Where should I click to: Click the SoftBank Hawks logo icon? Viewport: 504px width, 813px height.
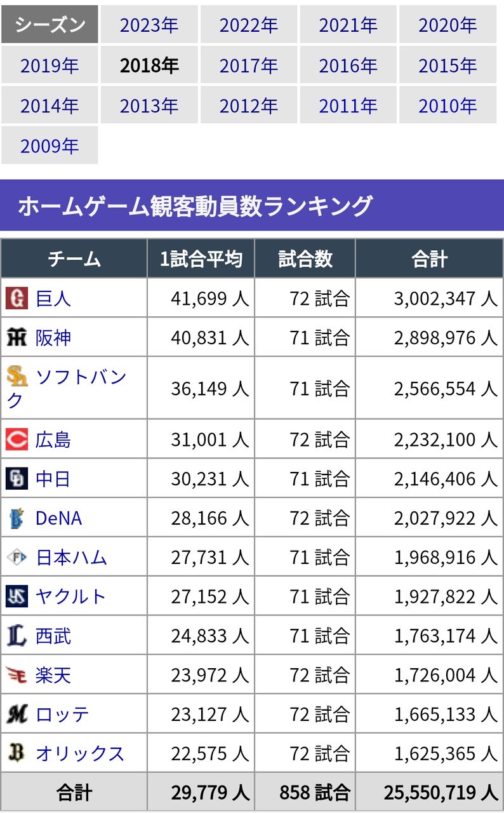coord(17,376)
